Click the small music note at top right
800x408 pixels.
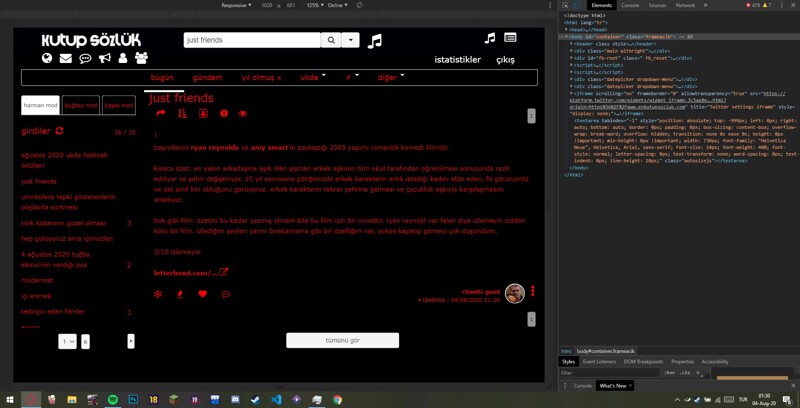click(490, 38)
